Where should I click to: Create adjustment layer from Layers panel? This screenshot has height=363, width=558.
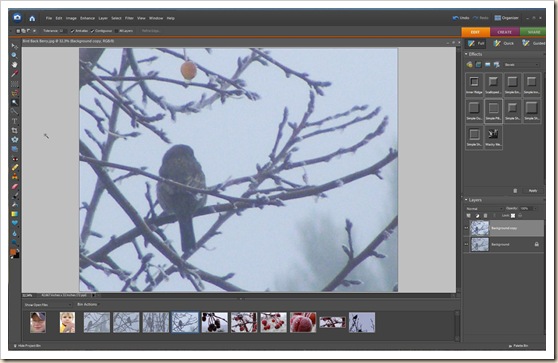[x=477, y=216]
